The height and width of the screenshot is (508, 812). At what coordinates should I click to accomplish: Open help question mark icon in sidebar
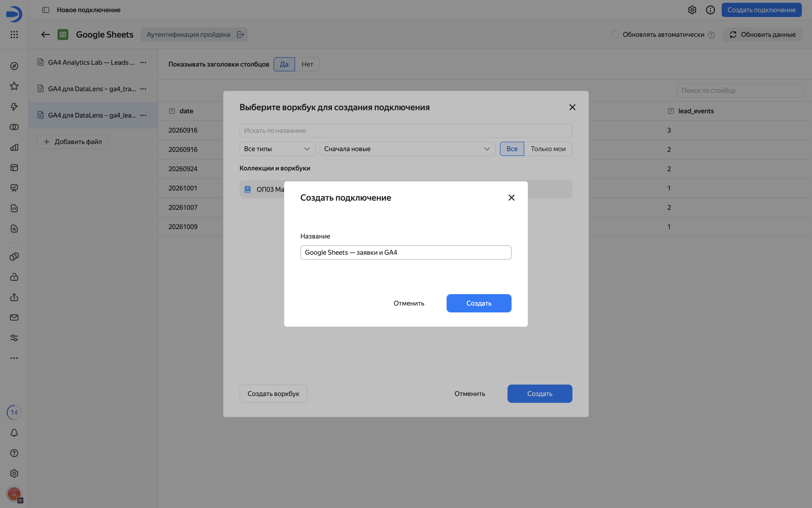pos(14,453)
